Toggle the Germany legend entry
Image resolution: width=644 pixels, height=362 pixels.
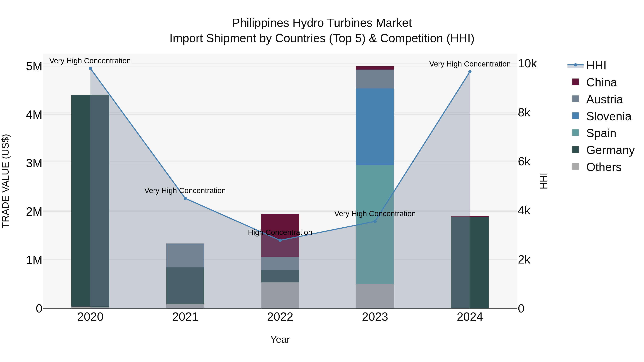[603, 150]
